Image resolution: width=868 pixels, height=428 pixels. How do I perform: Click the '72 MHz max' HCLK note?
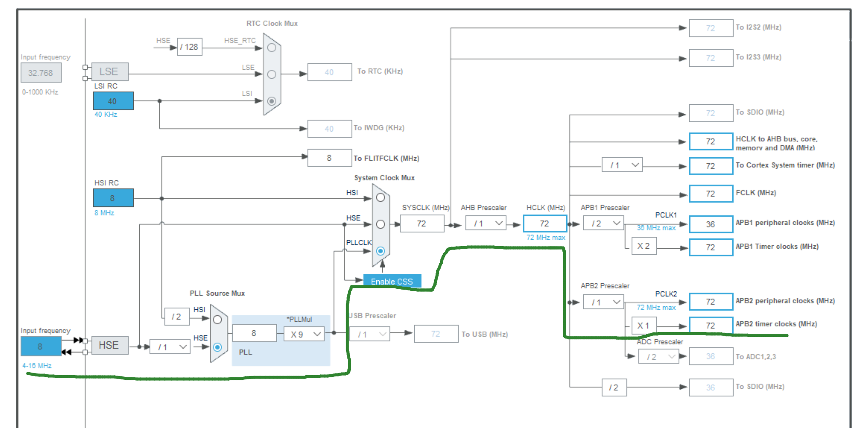tap(546, 238)
